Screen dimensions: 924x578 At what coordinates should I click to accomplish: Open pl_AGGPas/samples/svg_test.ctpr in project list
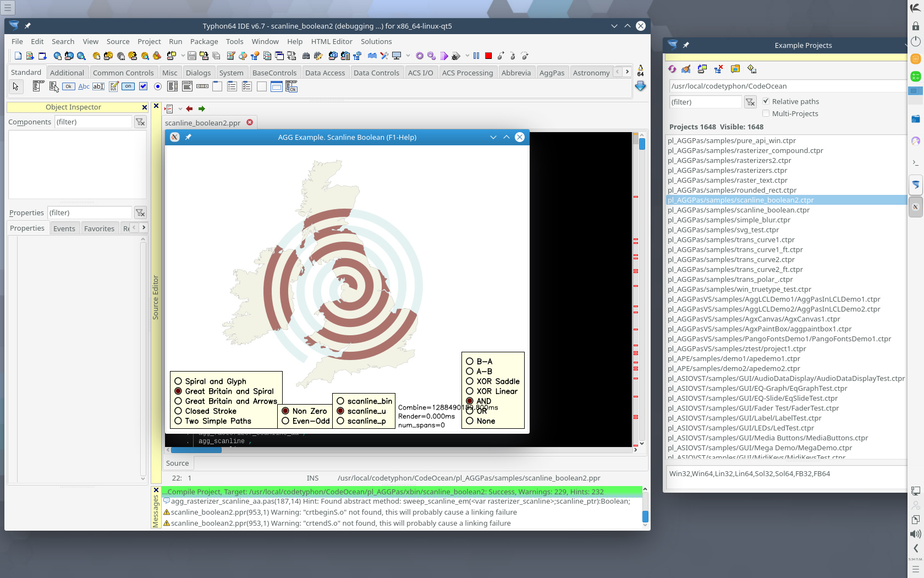723,230
